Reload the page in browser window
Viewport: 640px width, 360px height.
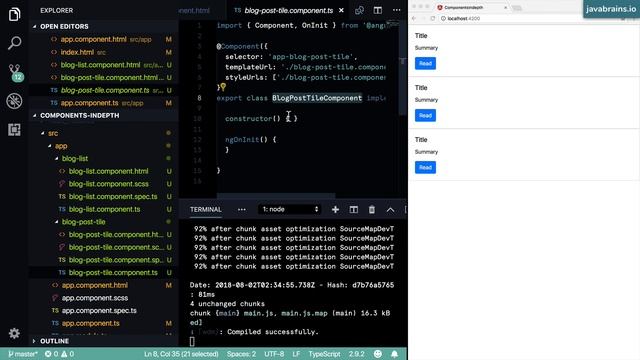click(433, 18)
